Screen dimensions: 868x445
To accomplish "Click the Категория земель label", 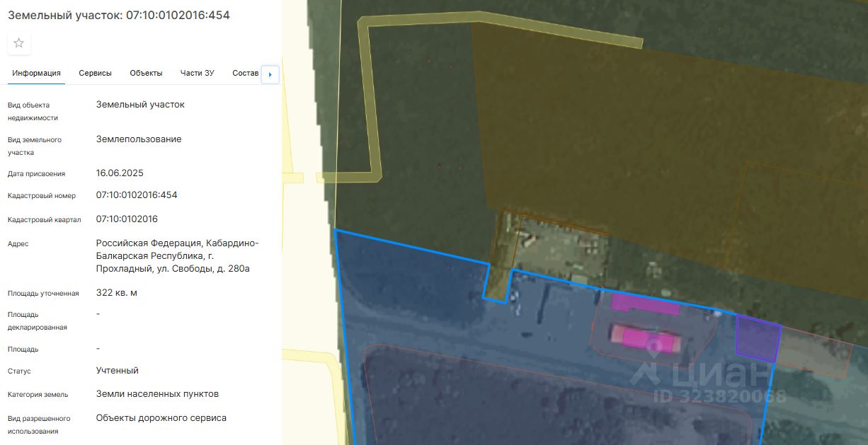I will click(x=38, y=395).
